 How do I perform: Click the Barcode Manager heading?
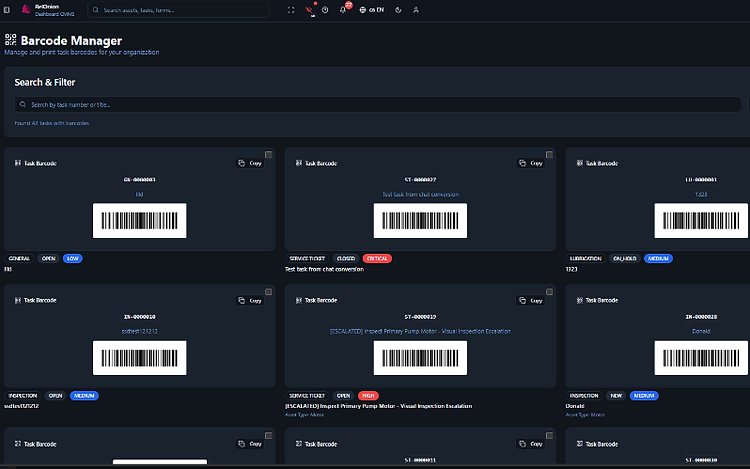click(71, 41)
